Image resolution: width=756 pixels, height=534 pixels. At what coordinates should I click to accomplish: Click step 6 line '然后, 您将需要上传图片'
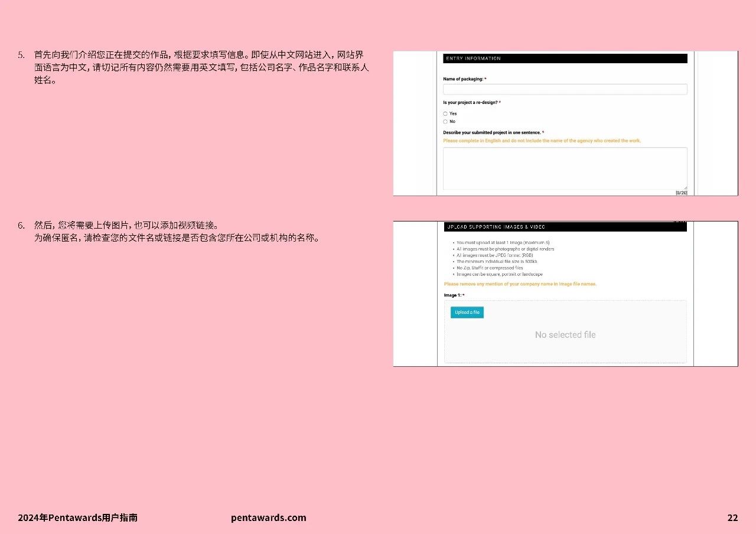click(126, 225)
